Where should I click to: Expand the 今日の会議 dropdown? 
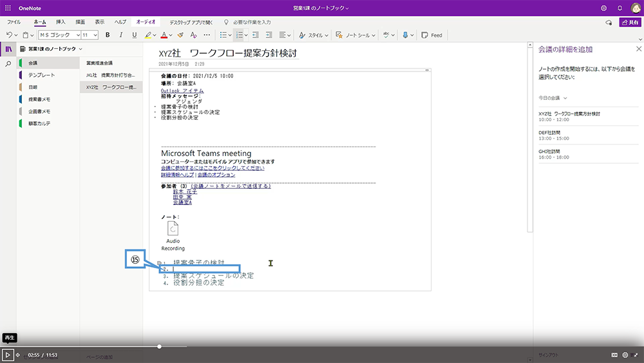coord(553,98)
